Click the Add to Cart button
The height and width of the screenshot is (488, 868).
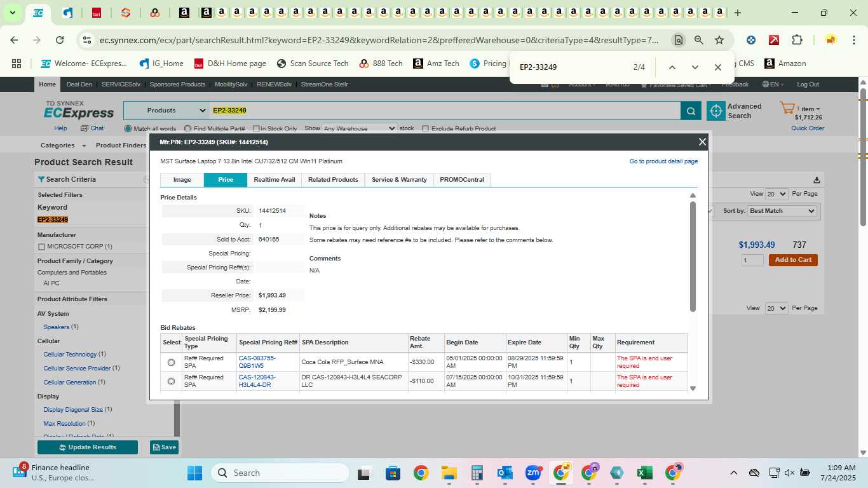(793, 260)
